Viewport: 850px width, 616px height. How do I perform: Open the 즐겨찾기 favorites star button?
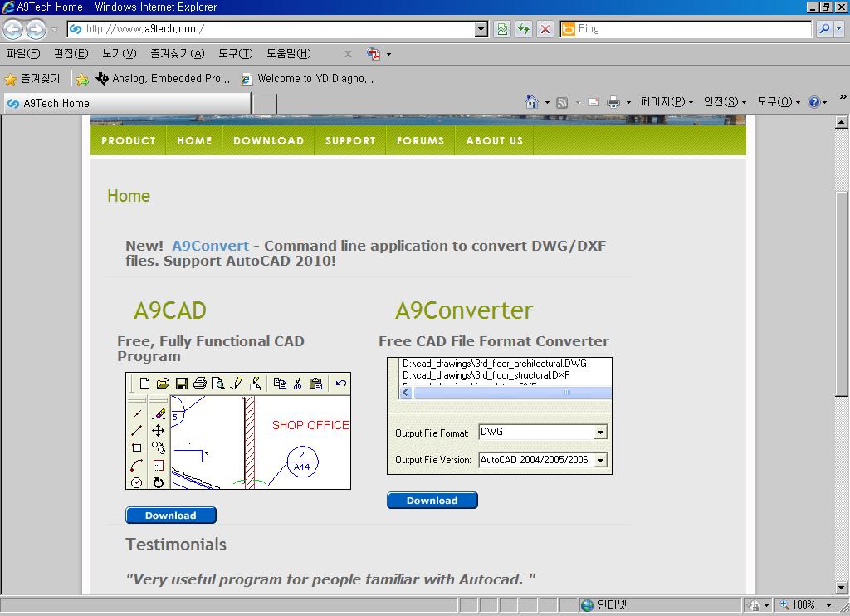pyautogui.click(x=32, y=79)
